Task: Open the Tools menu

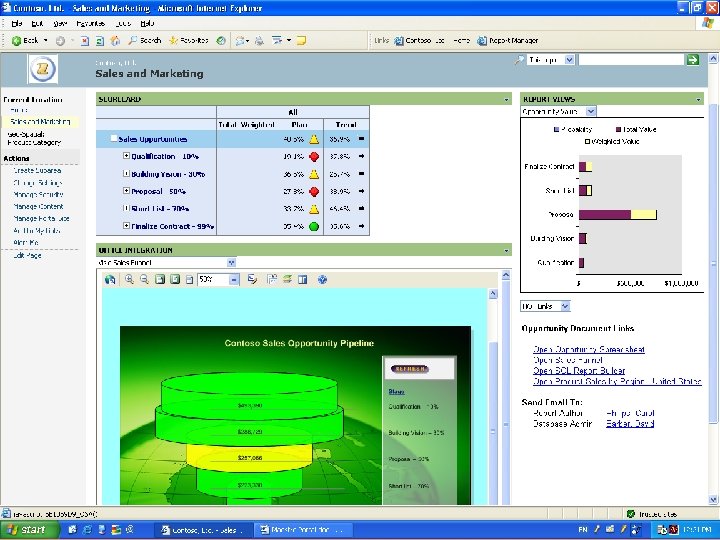Action: coord(123,23)
